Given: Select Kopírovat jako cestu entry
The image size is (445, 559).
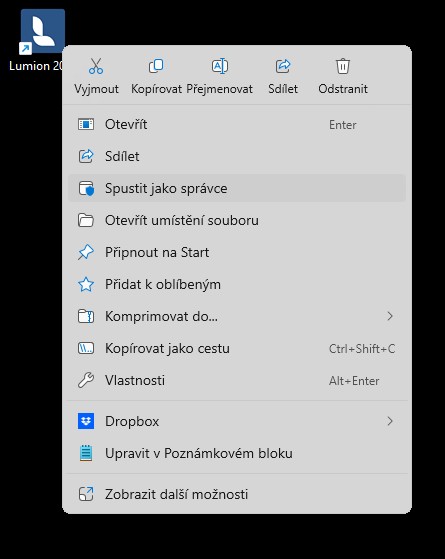Looking at the screenshot, I should click(237, 348).
